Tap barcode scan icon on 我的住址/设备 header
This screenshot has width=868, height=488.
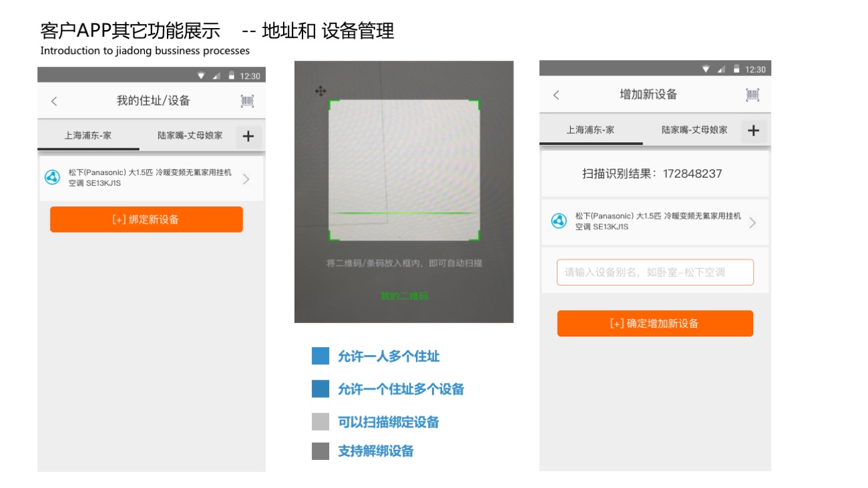click(248, 101)
